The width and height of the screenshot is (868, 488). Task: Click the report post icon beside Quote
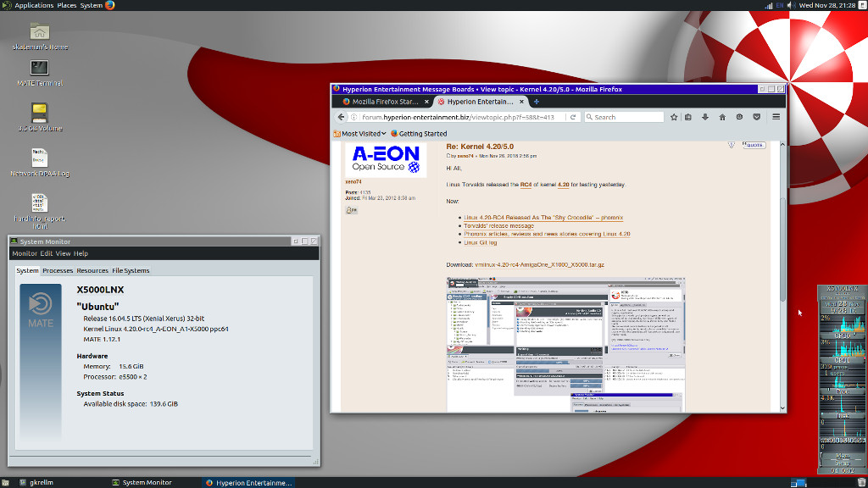[x=732, y=145]
